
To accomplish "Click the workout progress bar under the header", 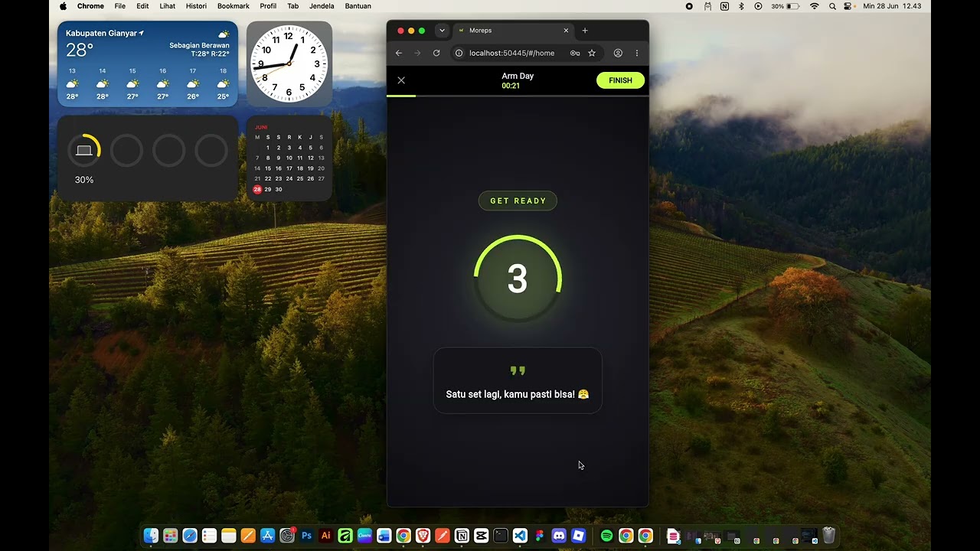I will 518,96.
